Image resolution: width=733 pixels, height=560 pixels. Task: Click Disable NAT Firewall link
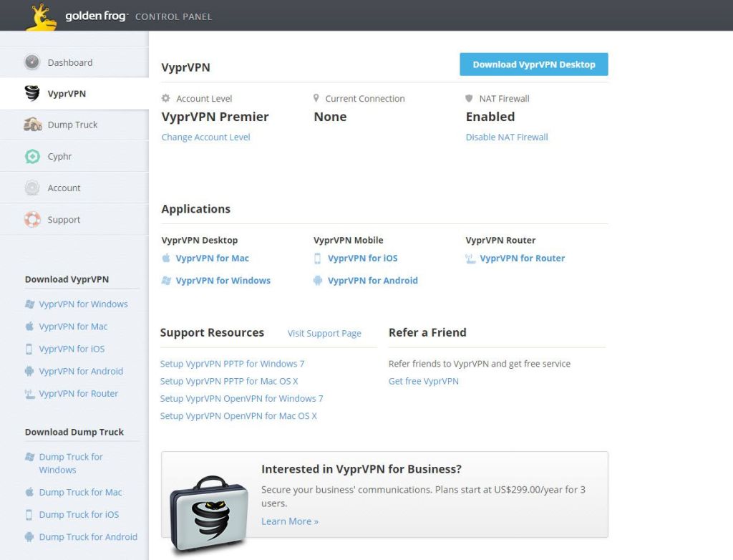point(507,137)
